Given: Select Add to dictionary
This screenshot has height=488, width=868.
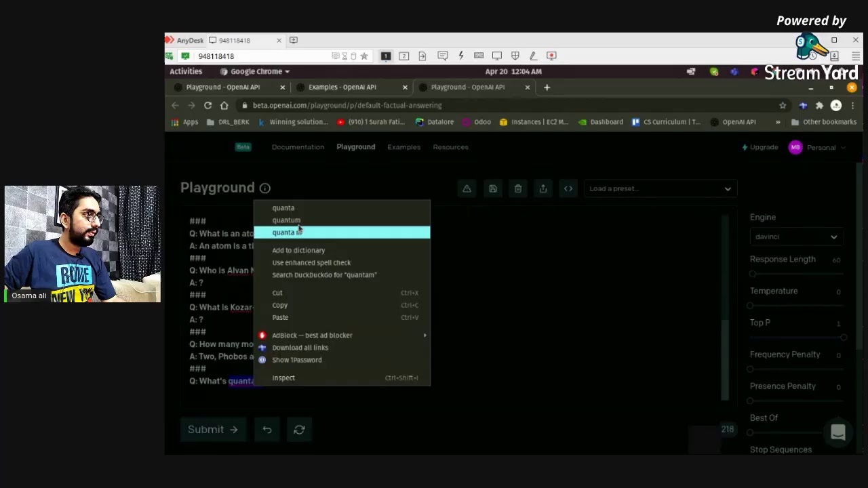Looking at the screenshot, I should point(342,250).
